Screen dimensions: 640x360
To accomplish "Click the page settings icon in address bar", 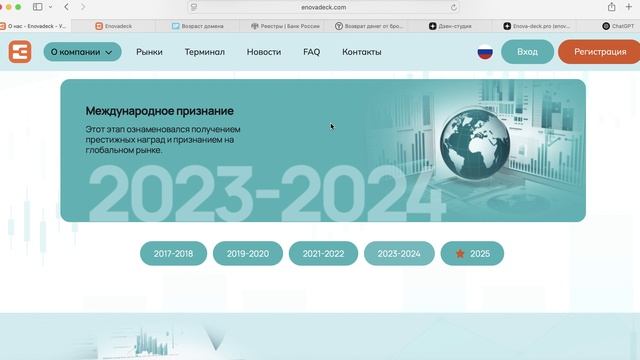I will tap(194, 7).
